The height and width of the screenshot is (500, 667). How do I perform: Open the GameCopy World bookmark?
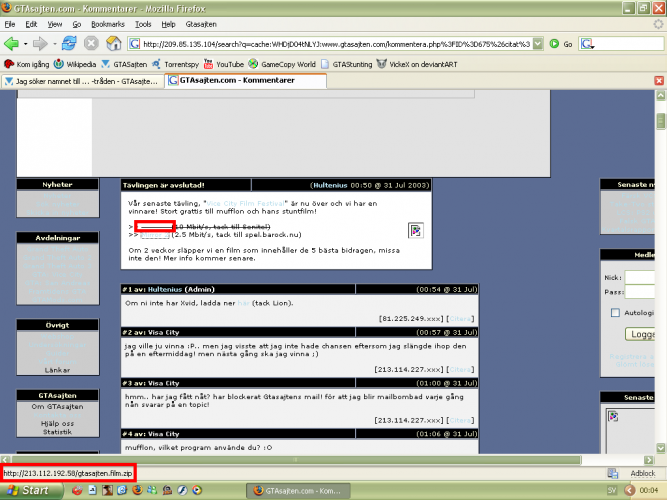point(282,64)
